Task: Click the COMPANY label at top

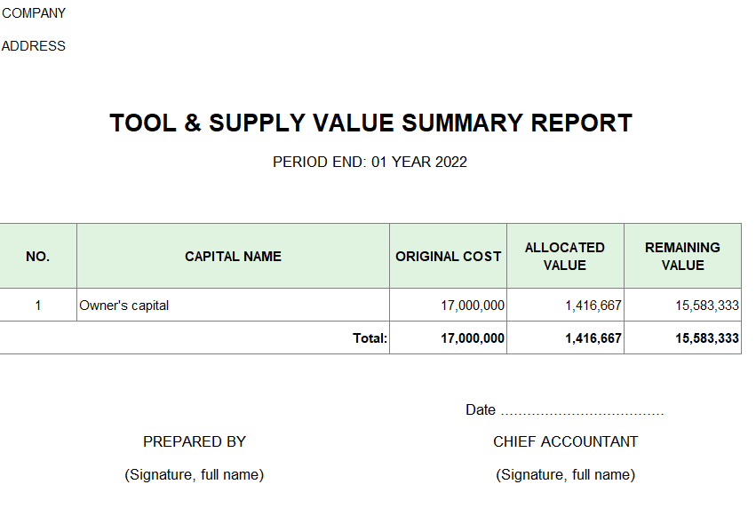Action: 34,13
